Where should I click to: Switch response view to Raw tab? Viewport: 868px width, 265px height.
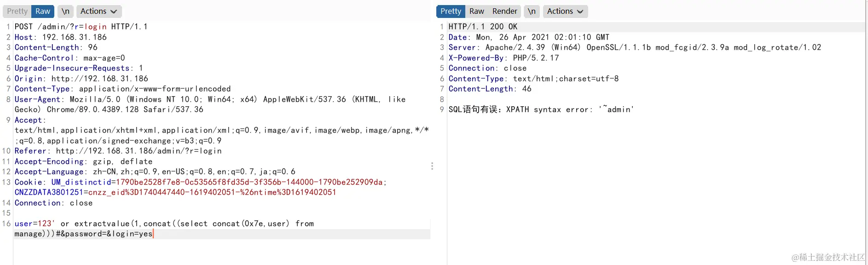[477, 11]
